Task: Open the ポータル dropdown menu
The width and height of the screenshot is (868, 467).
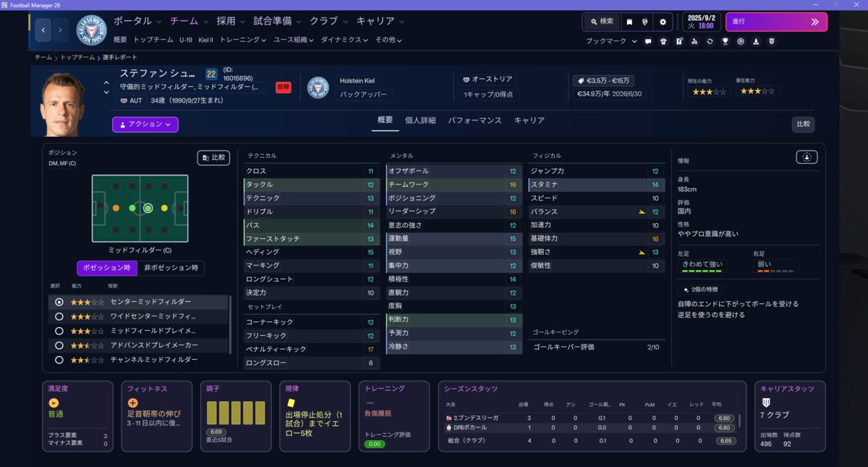Action: coord(137,21)
